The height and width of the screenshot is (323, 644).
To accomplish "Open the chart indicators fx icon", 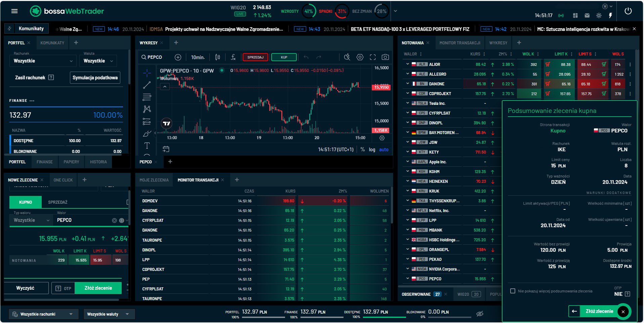I will pyautogui.click(x=233, y=57).
